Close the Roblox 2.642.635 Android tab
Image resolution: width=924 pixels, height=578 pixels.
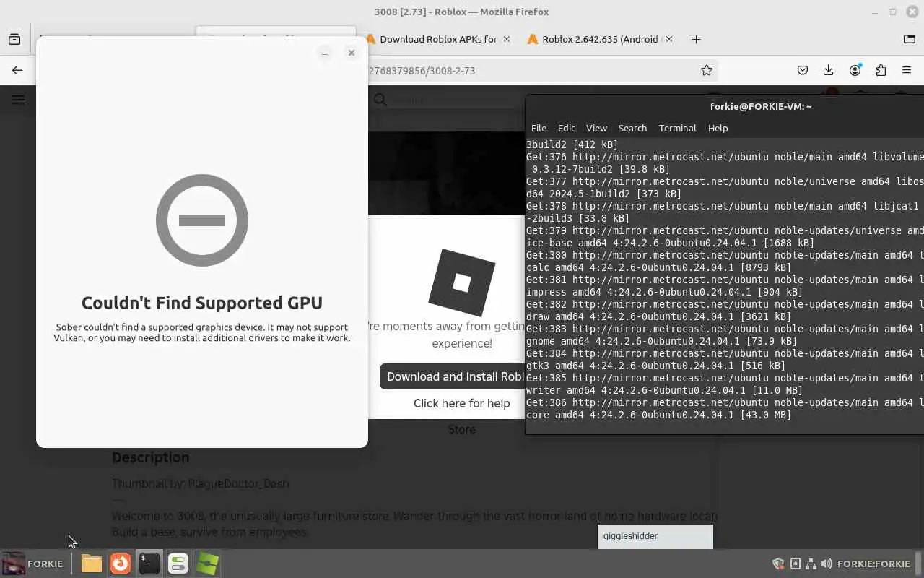(669, 39)
